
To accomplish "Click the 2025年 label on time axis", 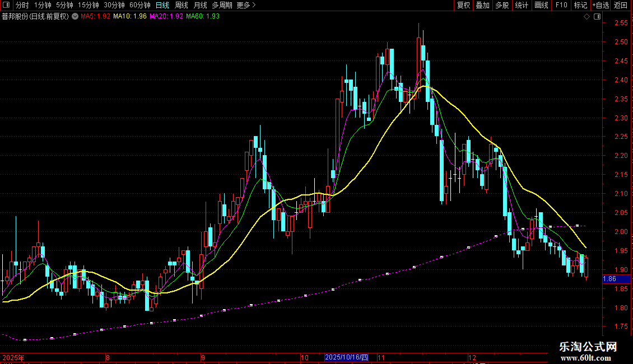I will [x=13, y=357].
